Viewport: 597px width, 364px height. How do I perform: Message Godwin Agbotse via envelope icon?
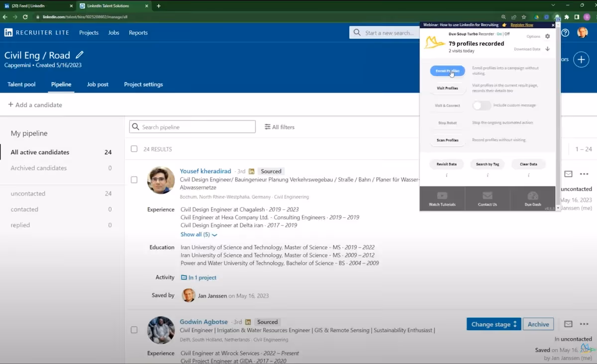coord(568,324)
